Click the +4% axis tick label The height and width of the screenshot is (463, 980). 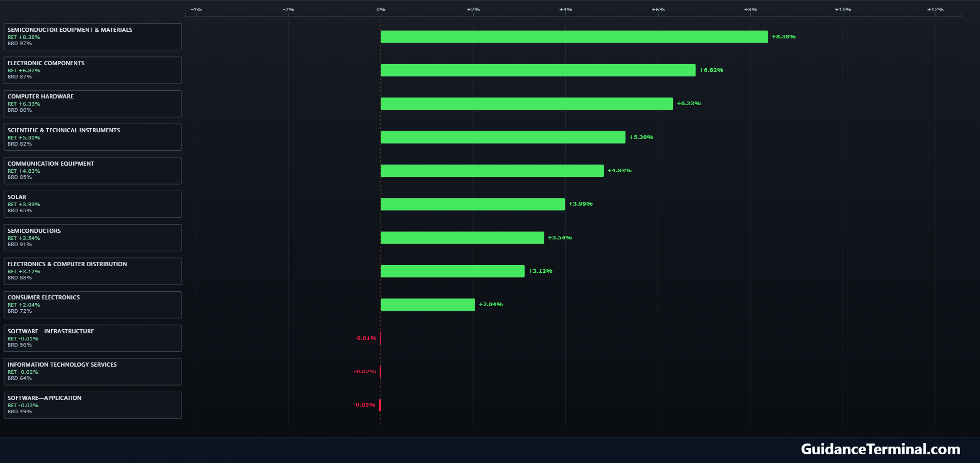tap(566, 10)
